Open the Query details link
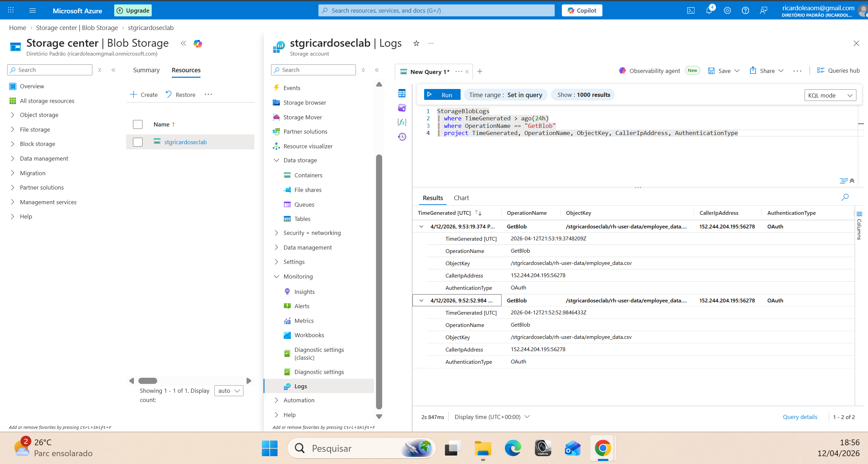This screenshot has height=464, width=868. point(800,417)
